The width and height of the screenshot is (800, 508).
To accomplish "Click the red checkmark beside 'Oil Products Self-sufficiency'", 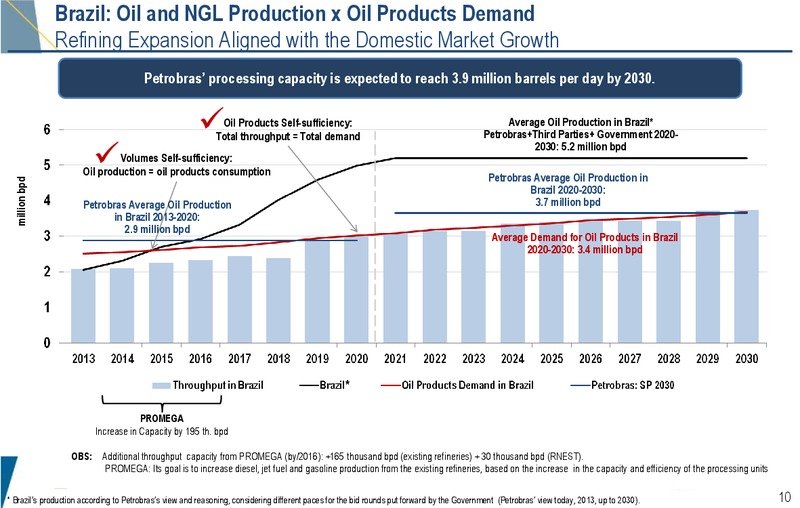I will point(211,117).
